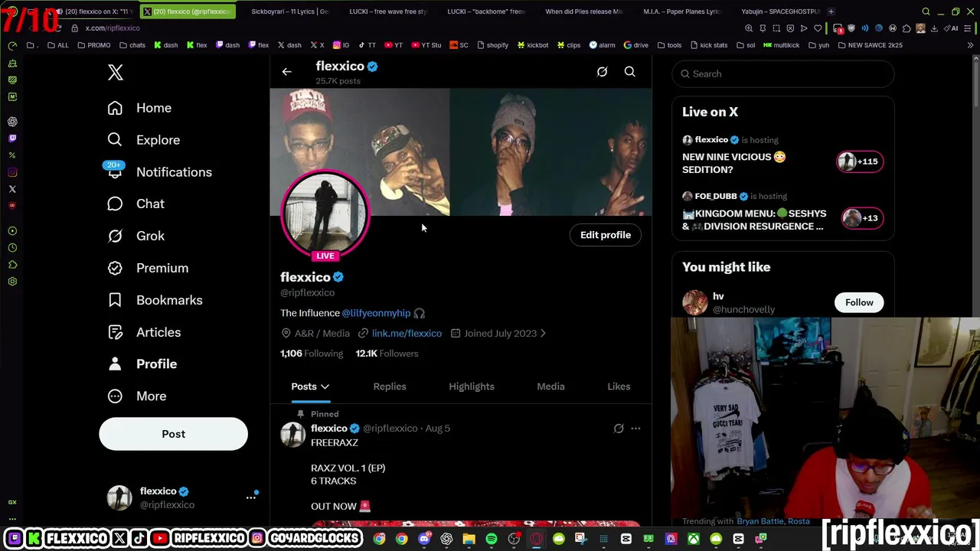Open hv's avatar in You might like
The width and height of the screenshot is (980, 551).
(695, 302)
